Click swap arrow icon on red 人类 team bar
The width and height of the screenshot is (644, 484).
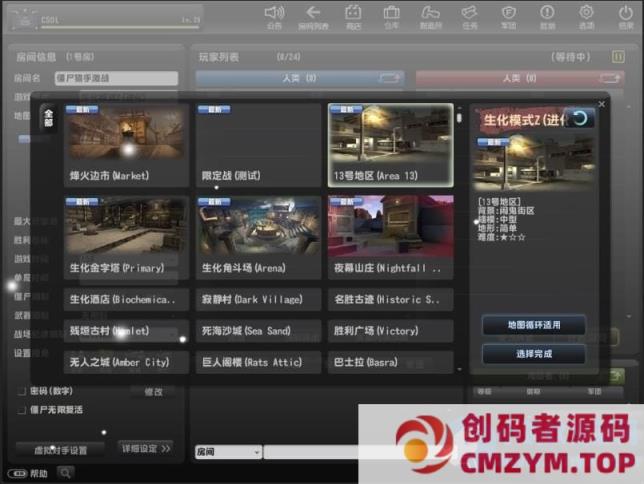click(610, 78)
